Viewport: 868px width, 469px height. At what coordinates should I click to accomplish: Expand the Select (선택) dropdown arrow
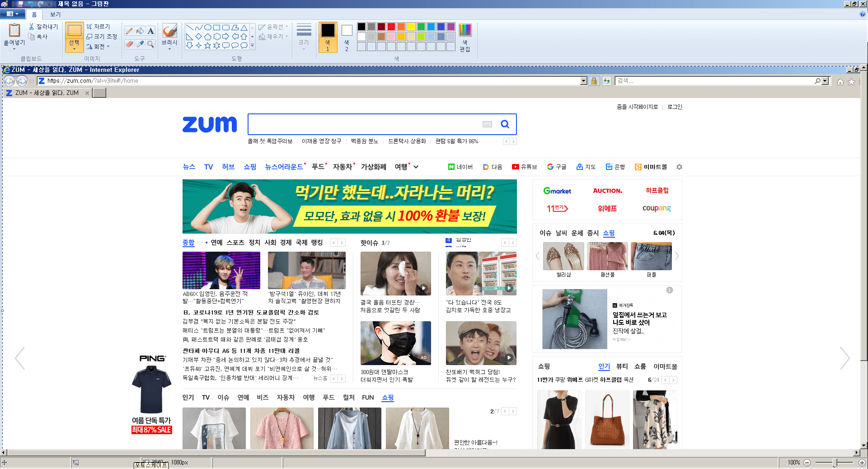coord(74,49)
